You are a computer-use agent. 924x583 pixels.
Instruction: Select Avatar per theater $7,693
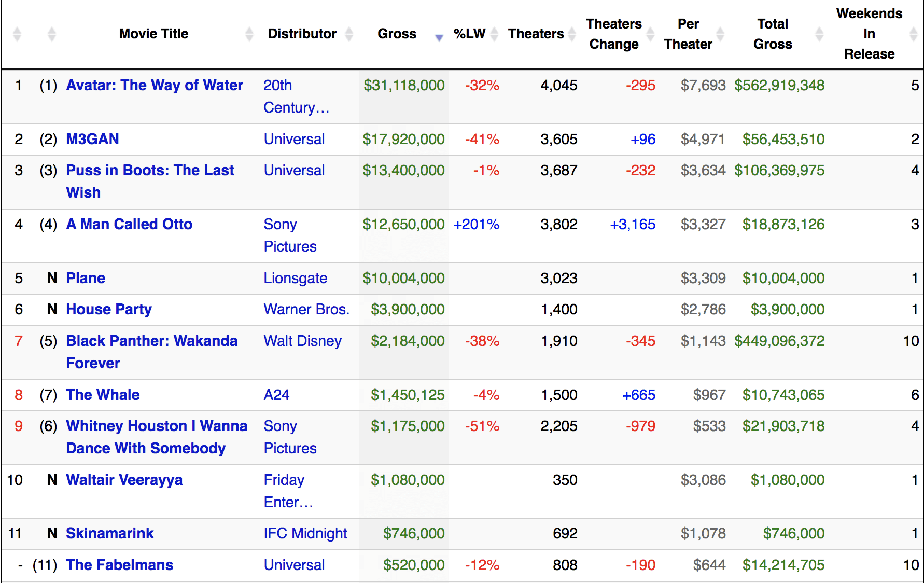(703, 85)
